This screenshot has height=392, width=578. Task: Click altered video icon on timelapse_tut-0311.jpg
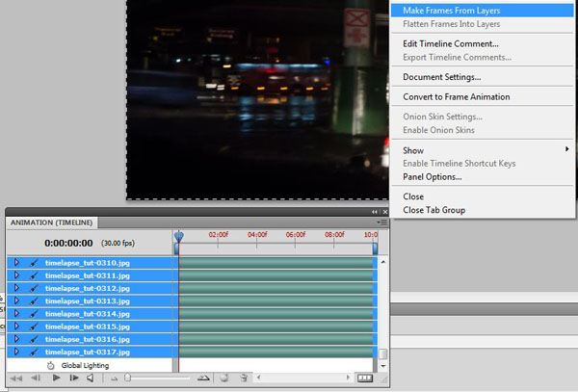34,275
